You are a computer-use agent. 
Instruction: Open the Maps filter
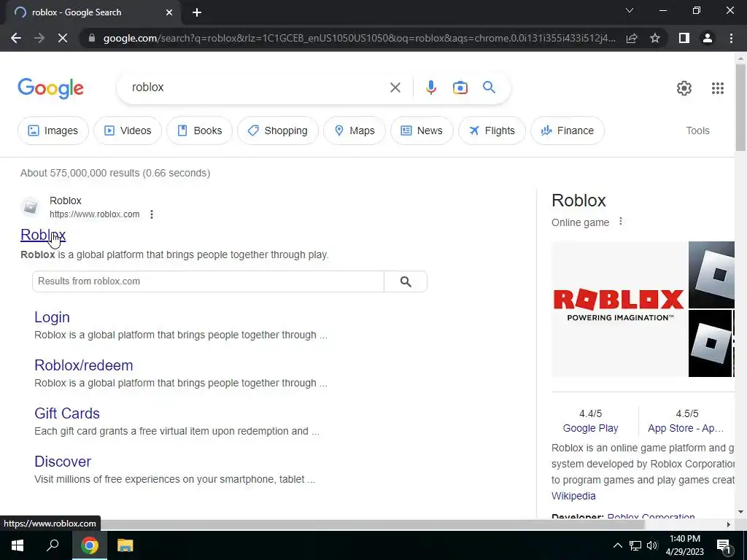(x=355, y=131)
